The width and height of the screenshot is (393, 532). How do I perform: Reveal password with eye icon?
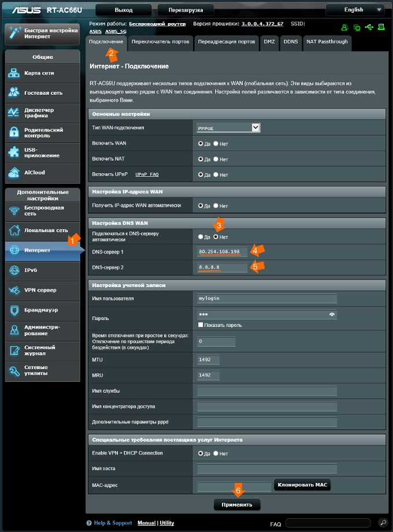click(x=332, y=314)
